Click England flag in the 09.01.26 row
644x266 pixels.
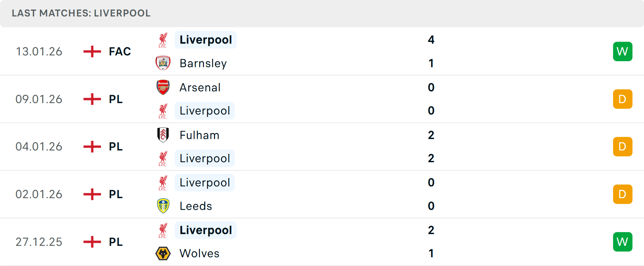(x=92, y=99)
